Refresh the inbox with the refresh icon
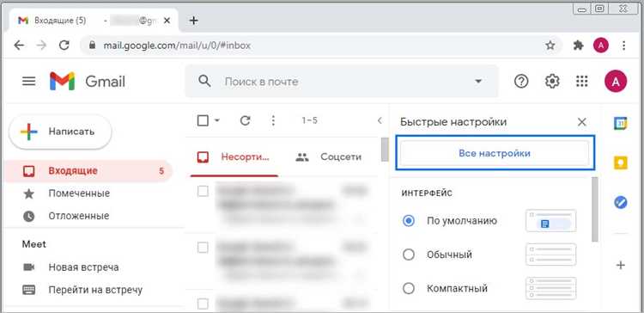This screenshot has height=313, width=644. [x=246, y=120]
